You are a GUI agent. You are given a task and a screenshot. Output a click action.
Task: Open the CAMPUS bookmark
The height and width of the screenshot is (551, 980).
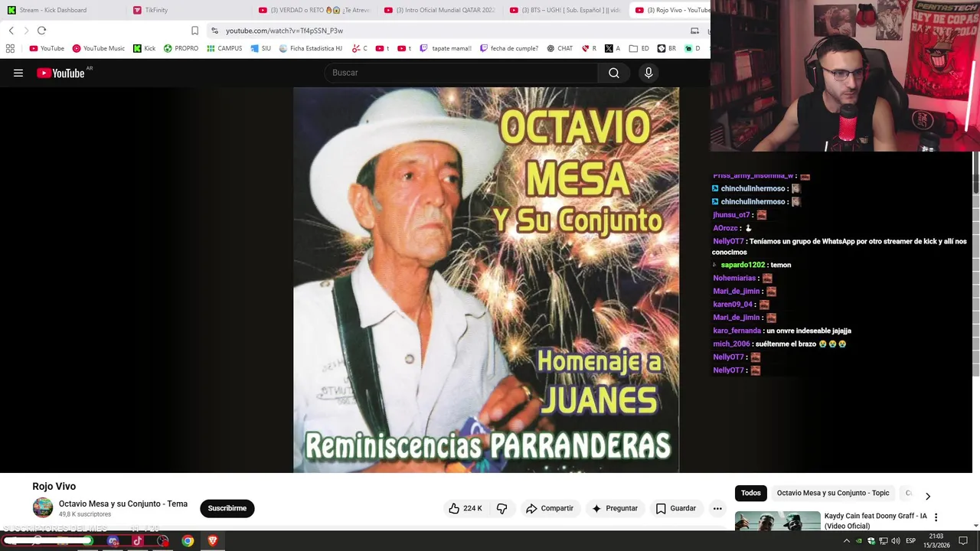(x=224, y=48)
